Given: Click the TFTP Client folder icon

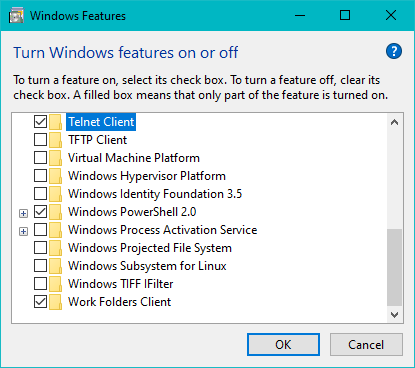Looking at the screenshot, I should point(55,140).
